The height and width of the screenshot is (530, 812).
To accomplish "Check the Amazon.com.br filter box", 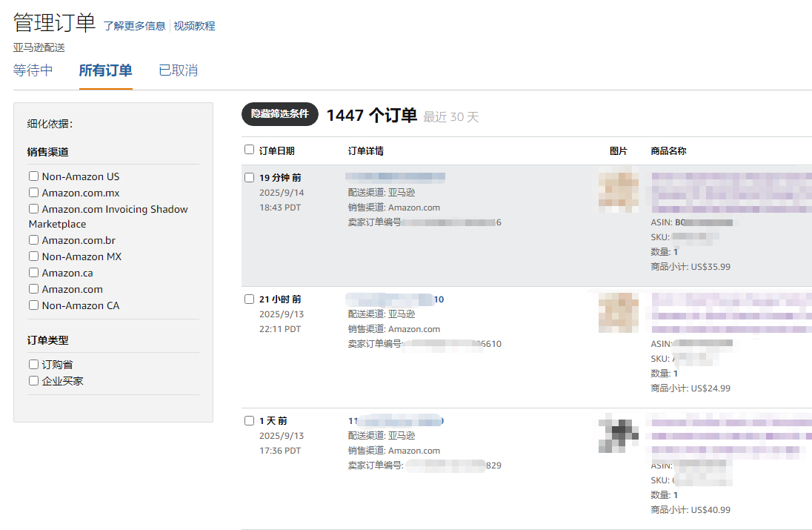I will click(x=33, y=240).
